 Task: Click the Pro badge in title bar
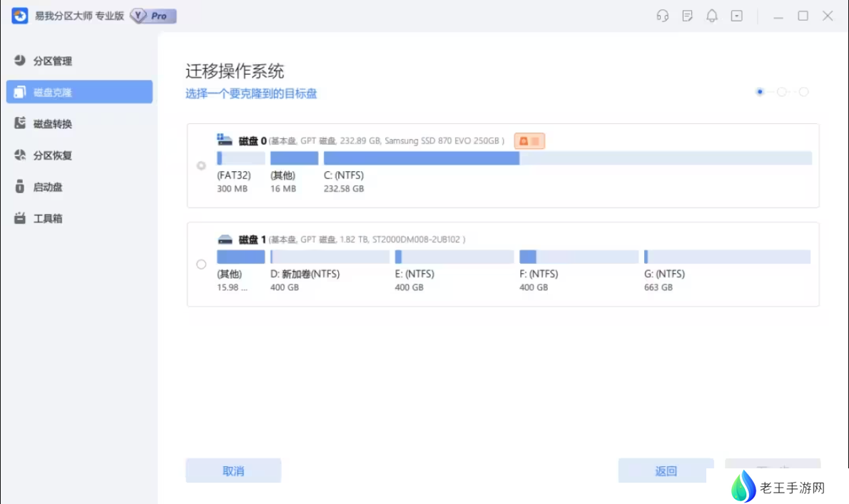tap(154, 16)
